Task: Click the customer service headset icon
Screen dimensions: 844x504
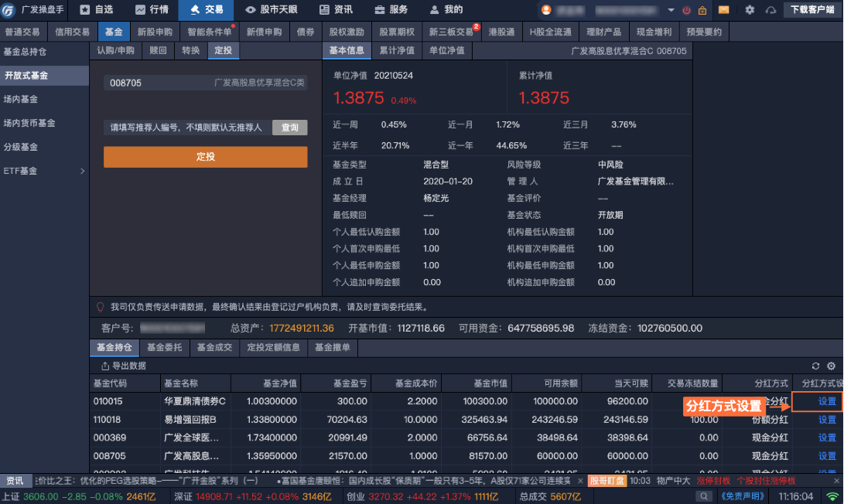Action: (771, 10)
